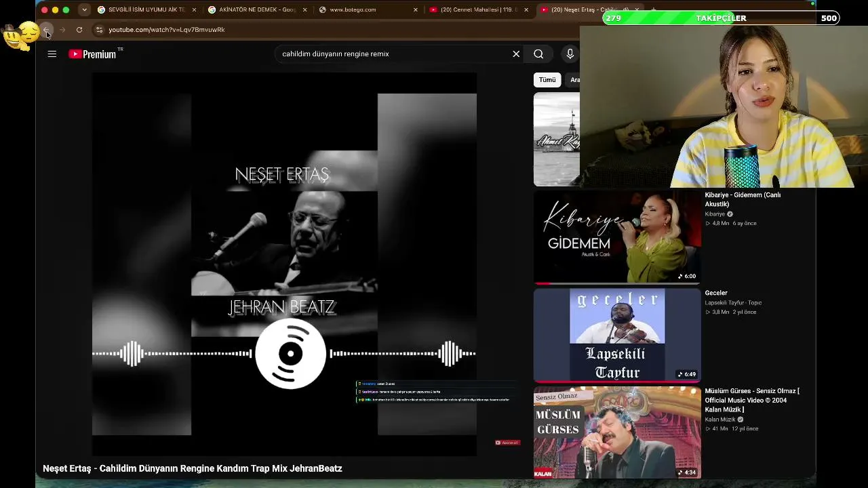Open the YouTube guide hamburger menu

(x=52, y=54)
